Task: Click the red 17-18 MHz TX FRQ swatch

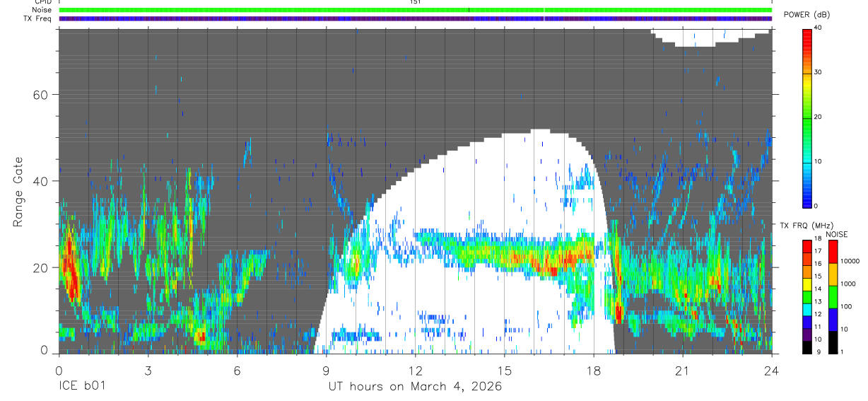Action: [x=807, y=247]
